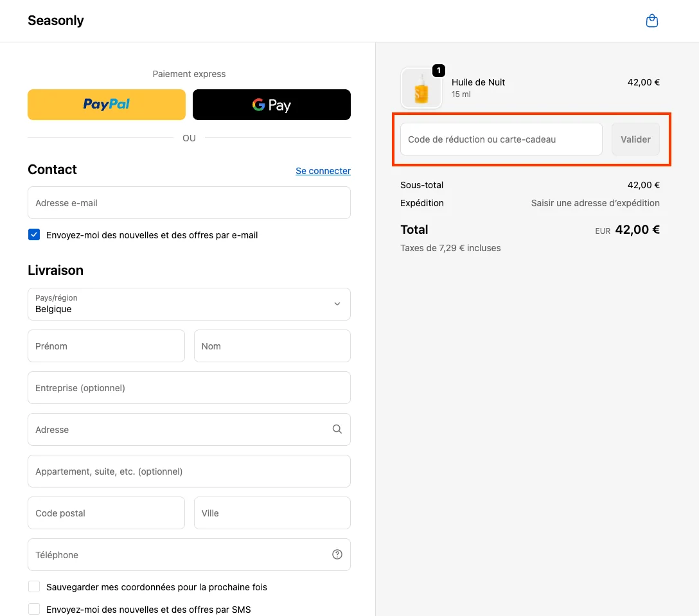Screen dimensions: 699x616
Task: Uncheck the e-mail news and offers checkbox
Action: pyautogui.click(x=34, y=234)
